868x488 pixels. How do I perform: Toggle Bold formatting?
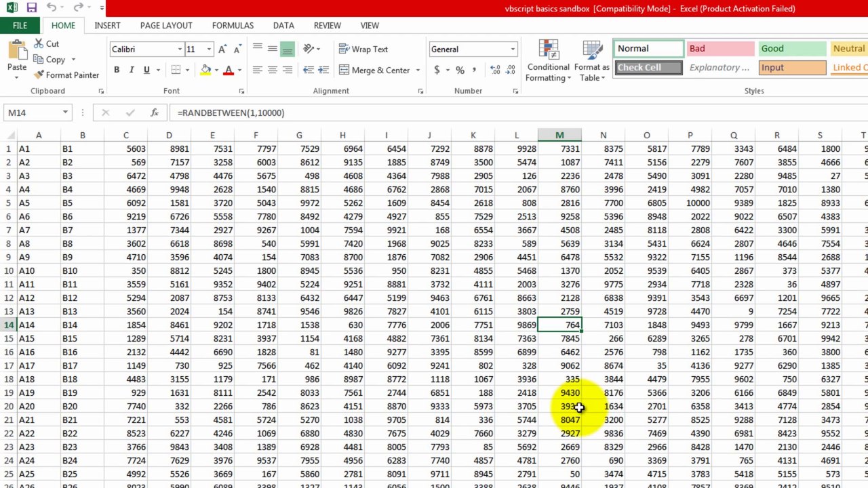(x=117, y=70)
